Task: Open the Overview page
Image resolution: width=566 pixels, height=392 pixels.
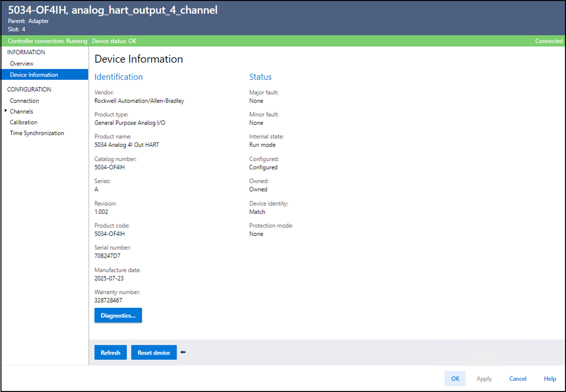Action: pos(21,64)
